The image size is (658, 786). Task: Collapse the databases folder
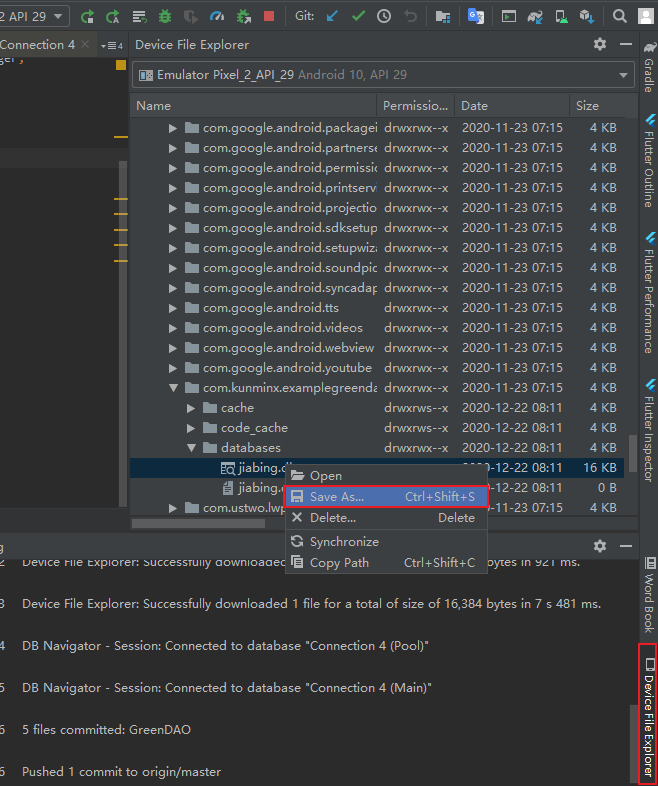[191, 448]
